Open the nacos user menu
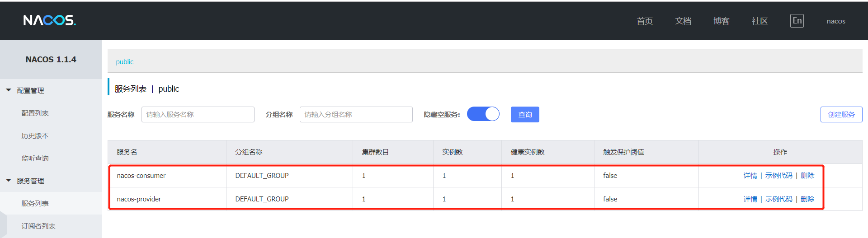The height and width of the screenshot is (238, 868). 836,21
